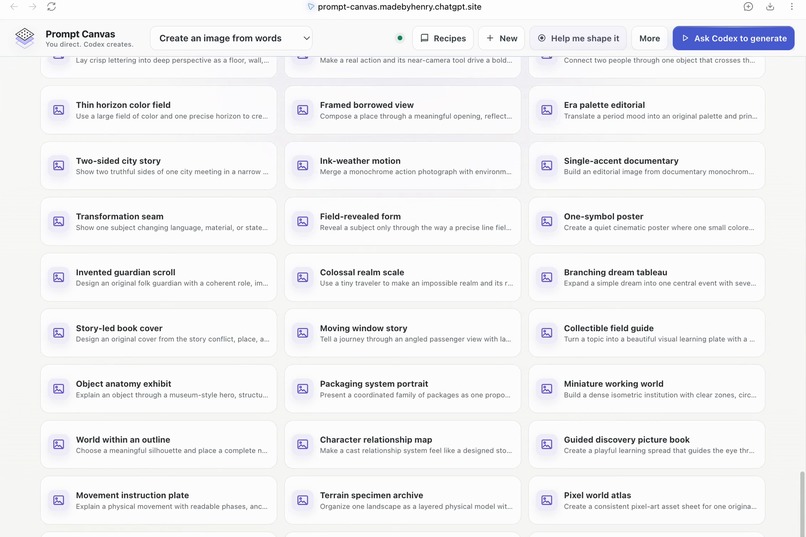Click Help me shape it
Image resolution: width=806 pixels, height=537 pixels.
click(x=578, y=38)
